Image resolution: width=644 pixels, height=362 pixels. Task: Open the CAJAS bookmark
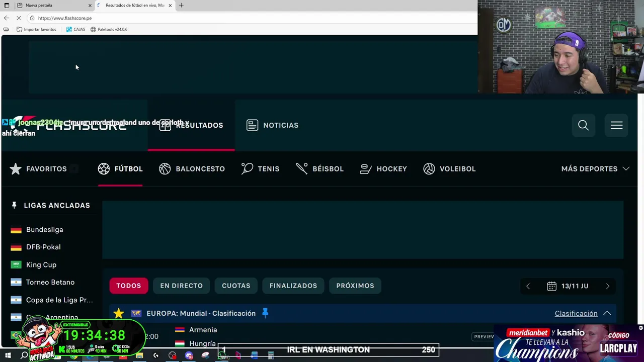75,29
